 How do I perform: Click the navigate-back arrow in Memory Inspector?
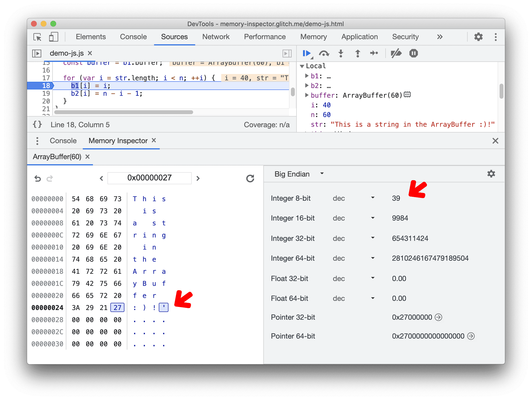click(101, 177)
